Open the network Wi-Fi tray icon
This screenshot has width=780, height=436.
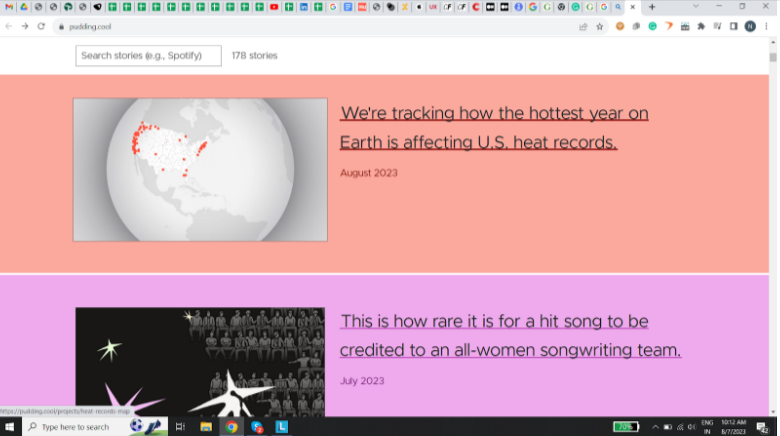tap(680, 427)
